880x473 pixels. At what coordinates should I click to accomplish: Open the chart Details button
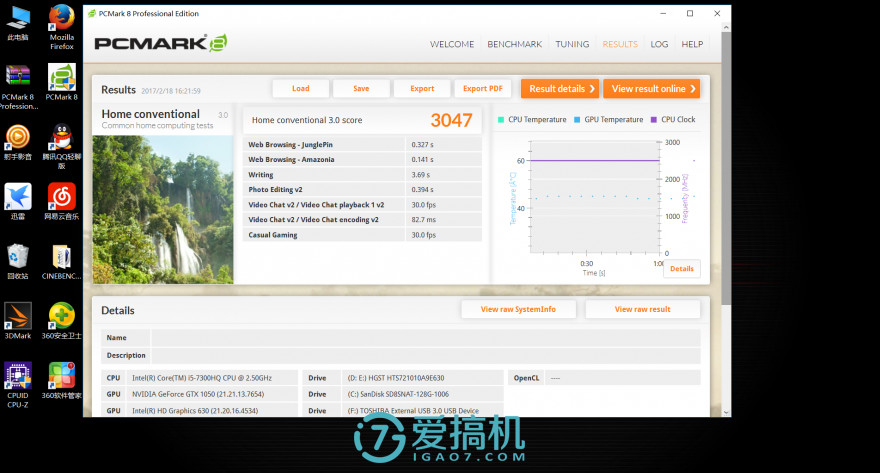click(682, 269)
